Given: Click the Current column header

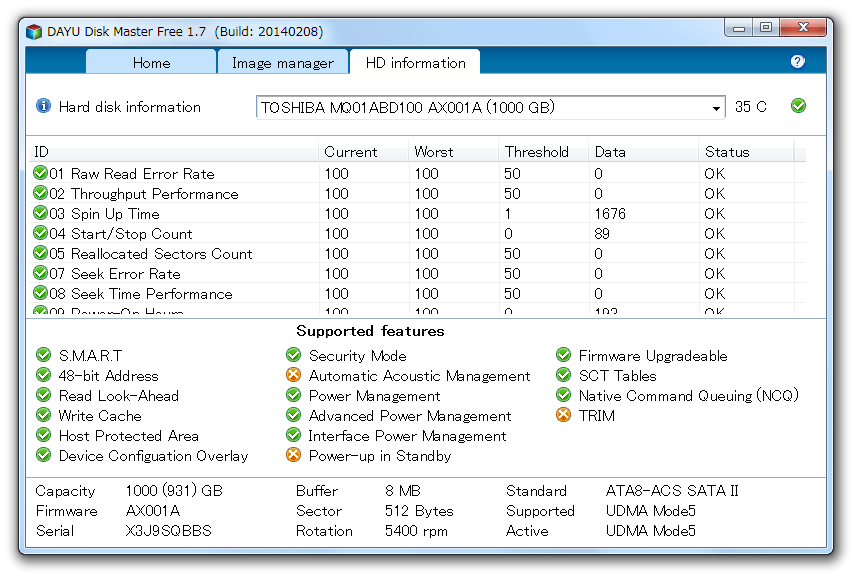Looking at the screenshot, I should click(x=364, y=152).
